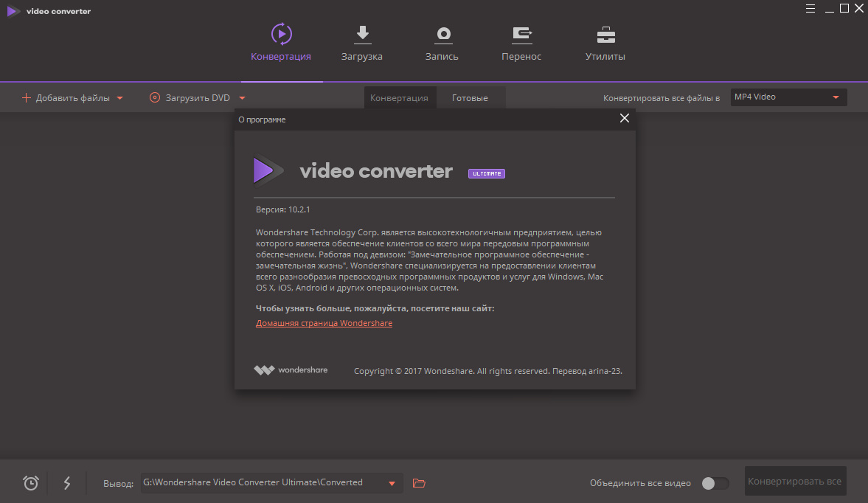Image resolution: width=868 pixels, height=503 pixels.
Task: Click the plus Добавить файлы button
Action: point(66,98)
